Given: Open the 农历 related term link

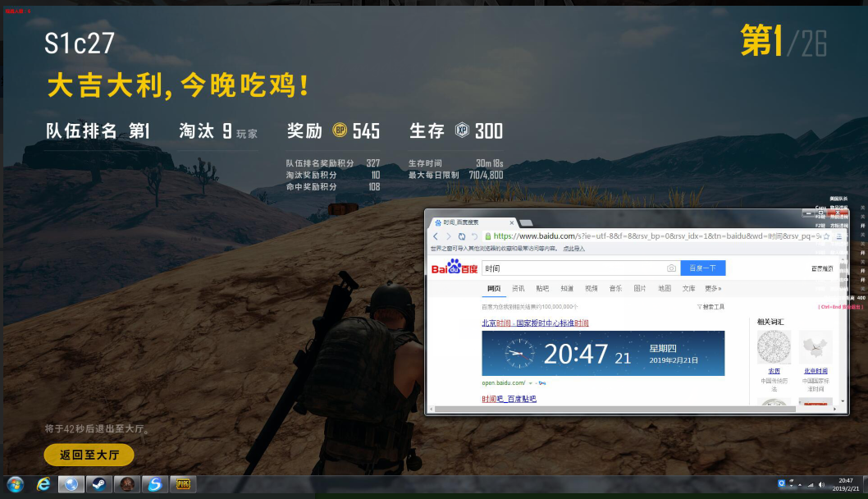Looking at the screenshot, I should [x=774, y=371].
